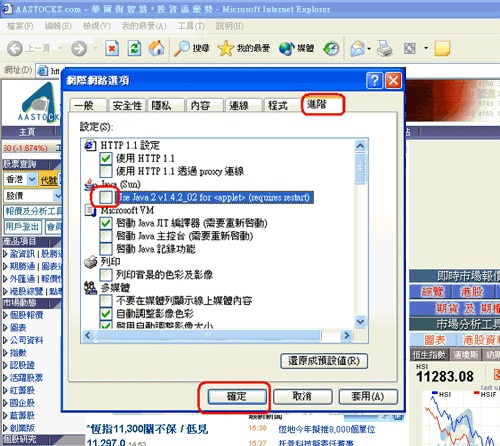Open the History clock icon
Image resolution: width=500 pixels, height=446 pixels.
(331, 49)
